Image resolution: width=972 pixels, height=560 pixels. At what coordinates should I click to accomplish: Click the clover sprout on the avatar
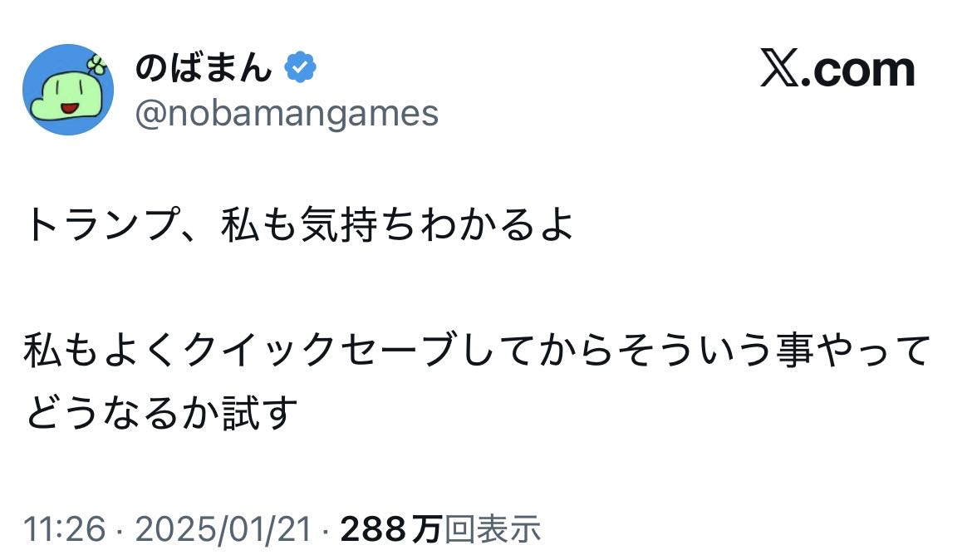click(x=98, y=65)
